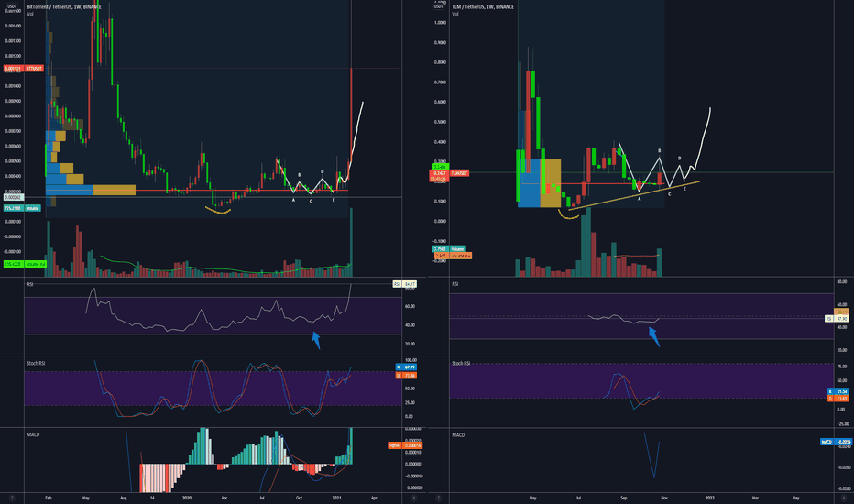Click the 2020 date label on BitTorrent time axis

coord(187,498)
